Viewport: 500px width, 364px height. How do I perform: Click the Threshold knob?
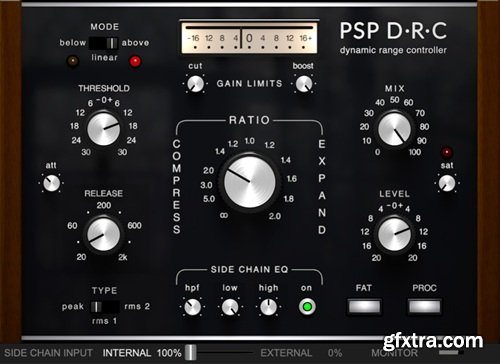[104, 129]
